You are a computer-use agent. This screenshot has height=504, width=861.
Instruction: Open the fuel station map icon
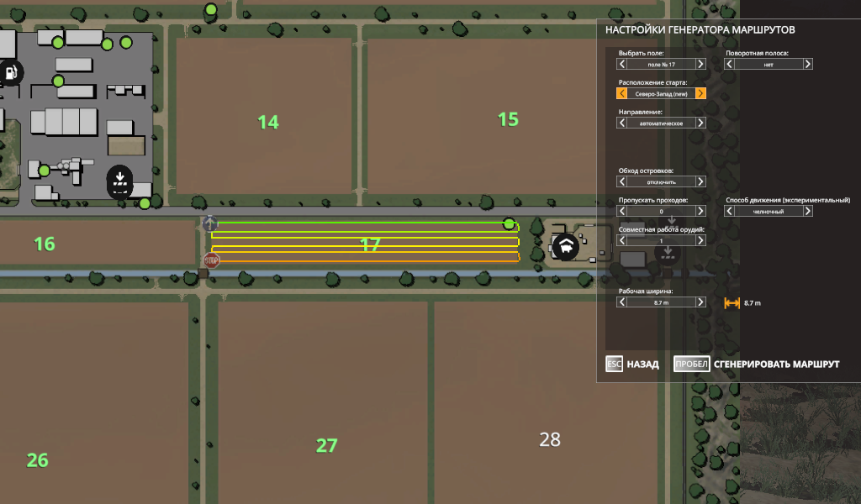[11, 72]
